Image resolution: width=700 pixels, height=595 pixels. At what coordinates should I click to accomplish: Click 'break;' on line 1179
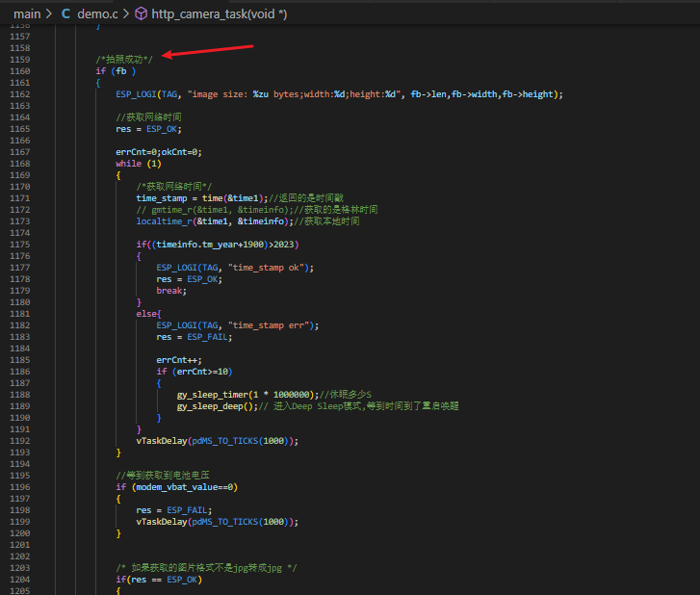coord(171,291)
